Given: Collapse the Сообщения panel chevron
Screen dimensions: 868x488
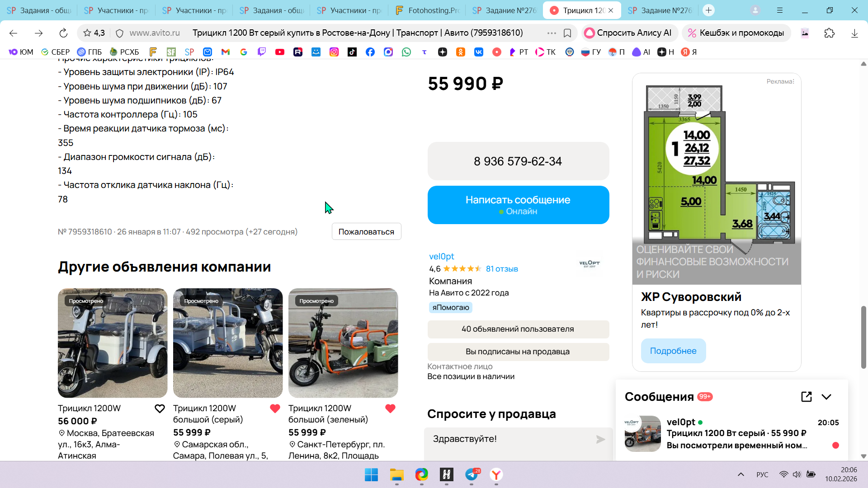Looking at the screenshot, I should tap(826, 397).
